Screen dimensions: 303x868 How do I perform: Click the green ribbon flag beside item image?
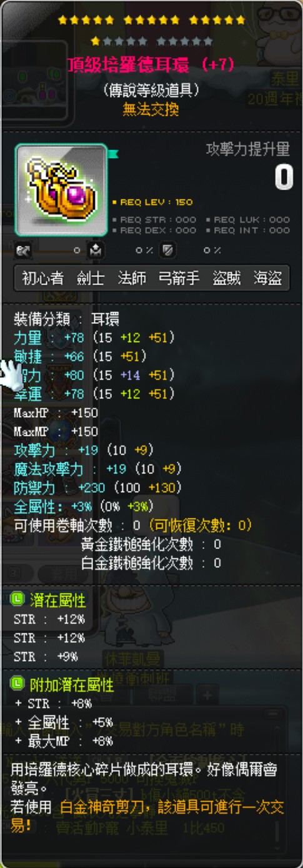coord(113,153)
